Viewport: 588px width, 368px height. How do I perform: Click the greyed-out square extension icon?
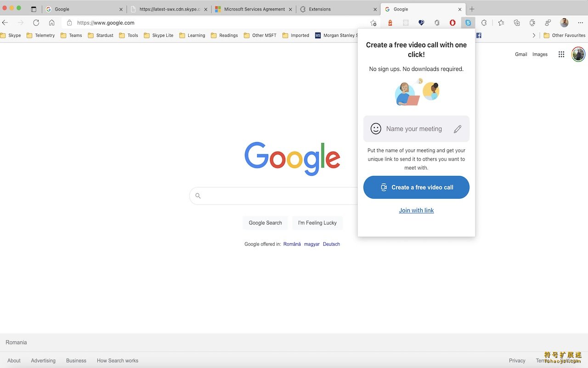(x=406, y=23)
